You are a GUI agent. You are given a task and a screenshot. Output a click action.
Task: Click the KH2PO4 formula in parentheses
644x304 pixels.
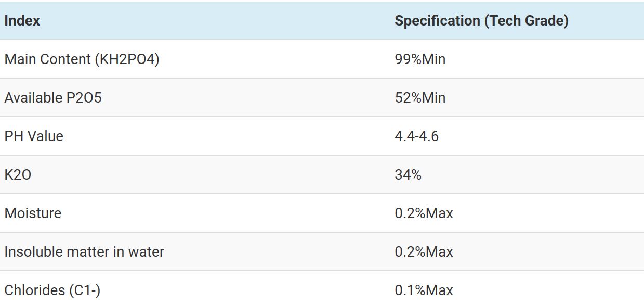(x=127, y=59)
